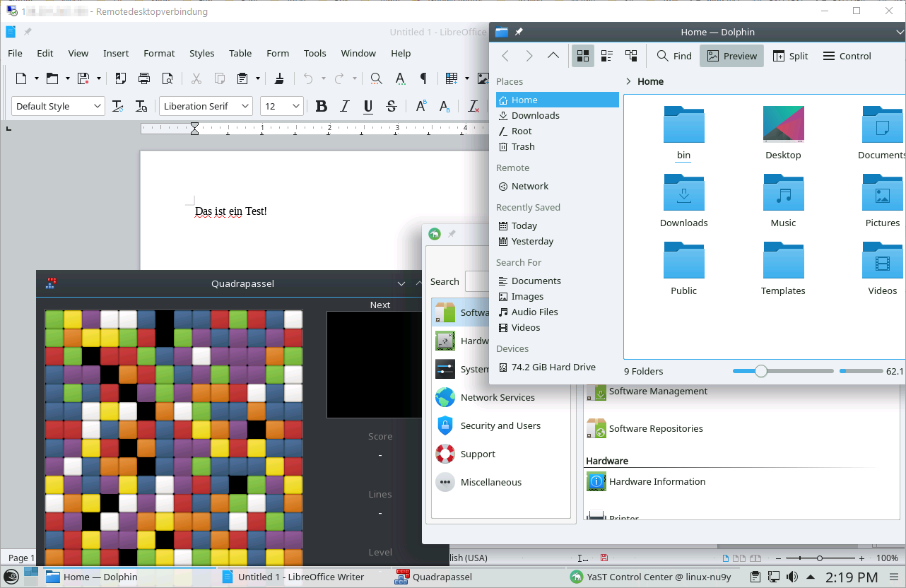Screen dimensions: 906x588
Task: Expand the Liberation Serif font name dropdown
Action: tap(245, 107)
